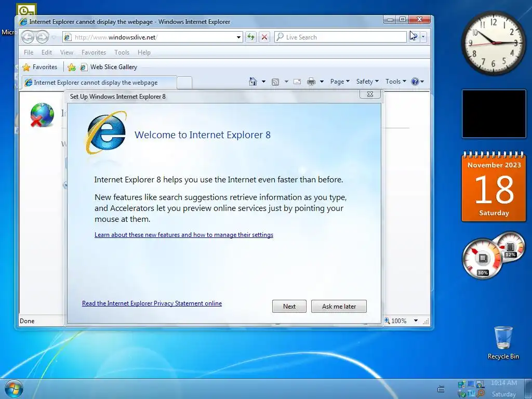Viewport: 532px width, 399px height.
Task: Open the Web Slice Gallery favorites bar link
Action: tap(109, 67)
